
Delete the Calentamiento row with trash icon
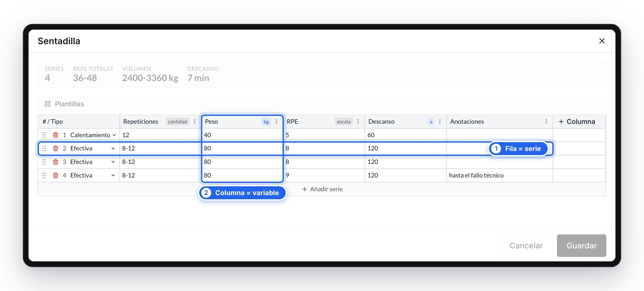(x=56, y=135)
